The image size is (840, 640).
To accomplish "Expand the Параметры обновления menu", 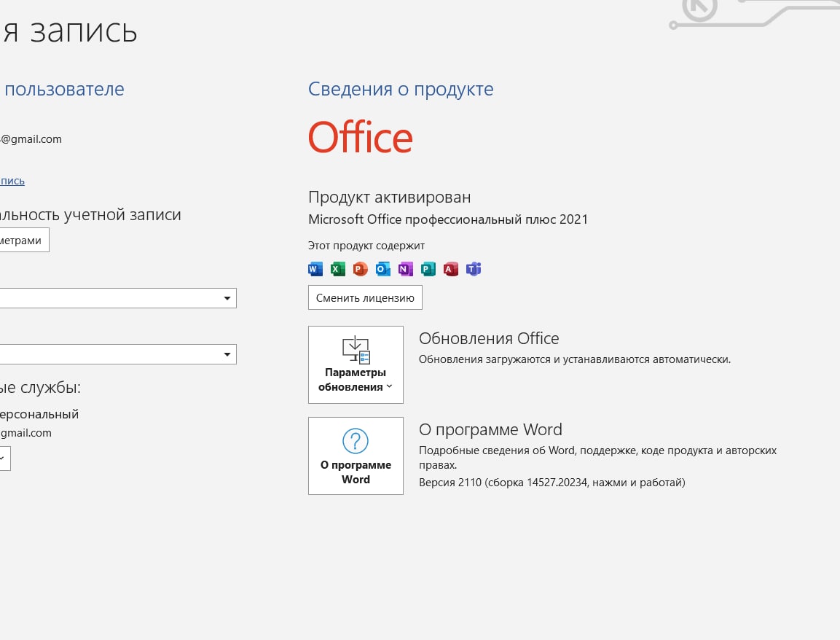I will 356,364.
